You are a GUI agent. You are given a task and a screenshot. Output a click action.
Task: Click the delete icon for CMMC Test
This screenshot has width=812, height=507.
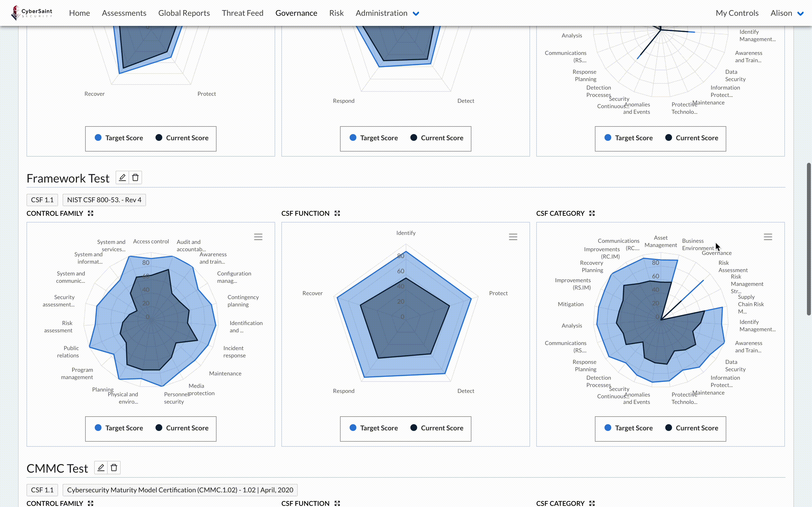pyautogui.click(x=114, y=467)
